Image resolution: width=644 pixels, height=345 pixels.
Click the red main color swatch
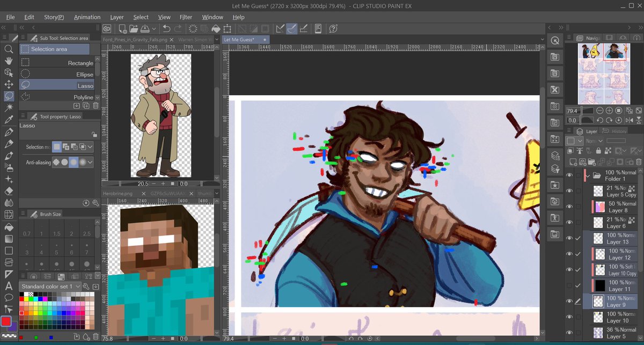tap(6, 321)
